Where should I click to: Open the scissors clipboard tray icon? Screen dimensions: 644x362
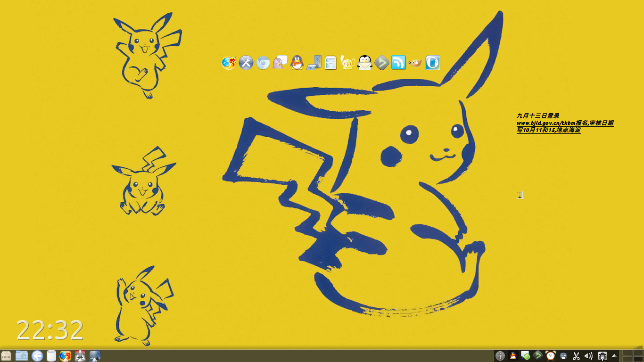click(576, 356)
